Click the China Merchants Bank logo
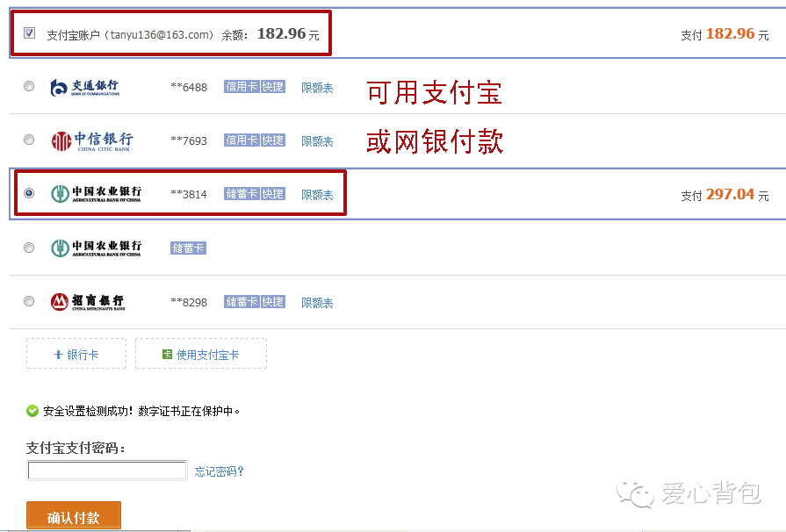 click(88, 302)
